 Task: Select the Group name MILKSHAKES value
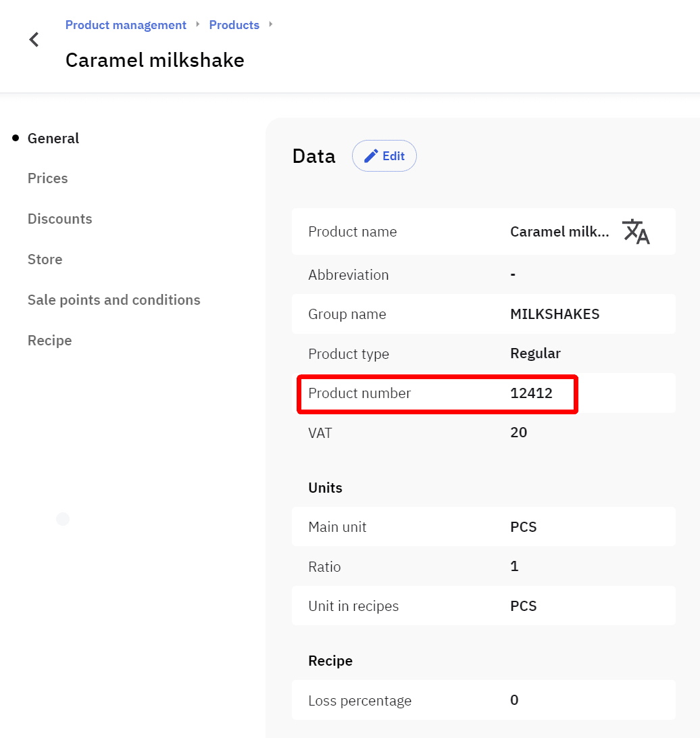click(x=555, y=314)
